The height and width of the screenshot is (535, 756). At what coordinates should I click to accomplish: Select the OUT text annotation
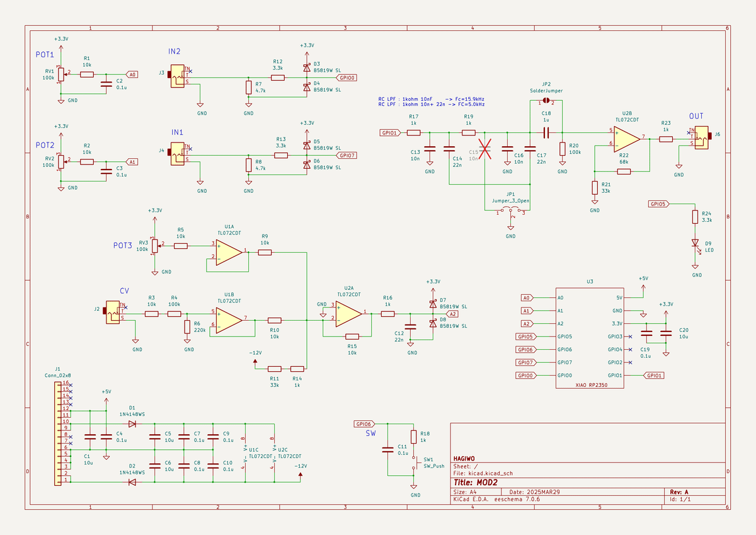coord(696,117)
